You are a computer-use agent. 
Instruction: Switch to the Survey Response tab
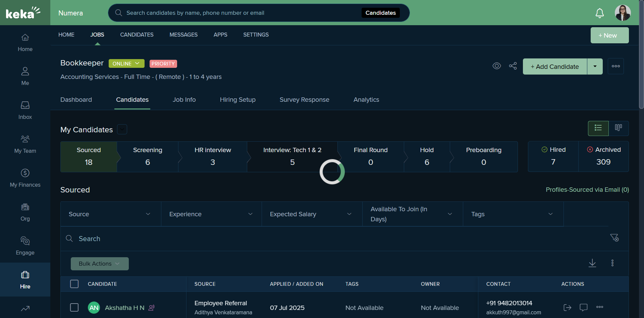point(305,100)
